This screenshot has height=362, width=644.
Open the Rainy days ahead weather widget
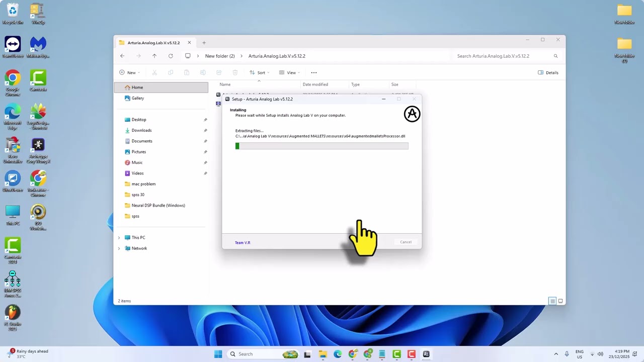[29, 354]
